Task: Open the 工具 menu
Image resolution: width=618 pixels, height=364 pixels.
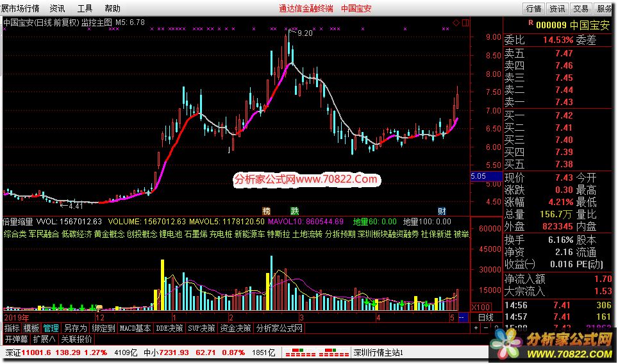Action: [85, 8]
